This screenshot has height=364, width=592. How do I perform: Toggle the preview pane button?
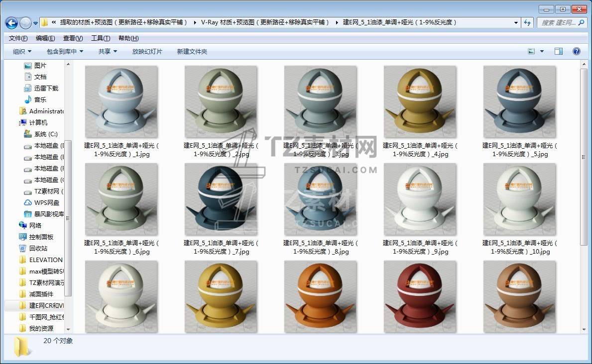click(558, 51)
